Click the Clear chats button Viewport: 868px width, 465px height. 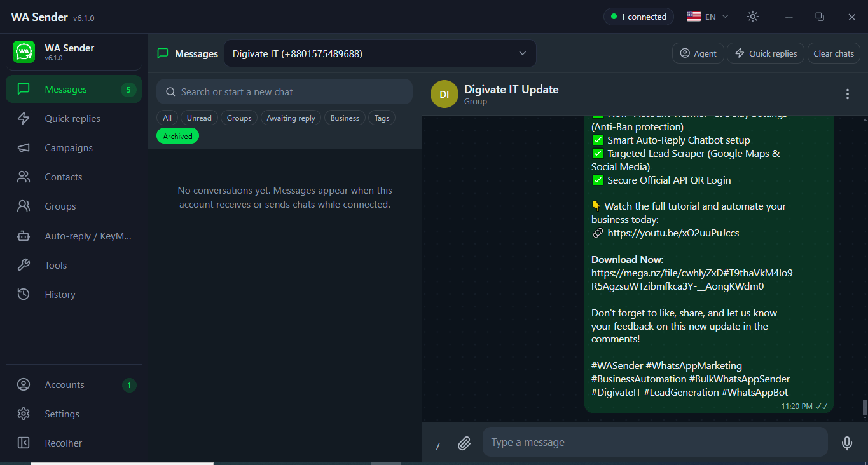point(834,53)
